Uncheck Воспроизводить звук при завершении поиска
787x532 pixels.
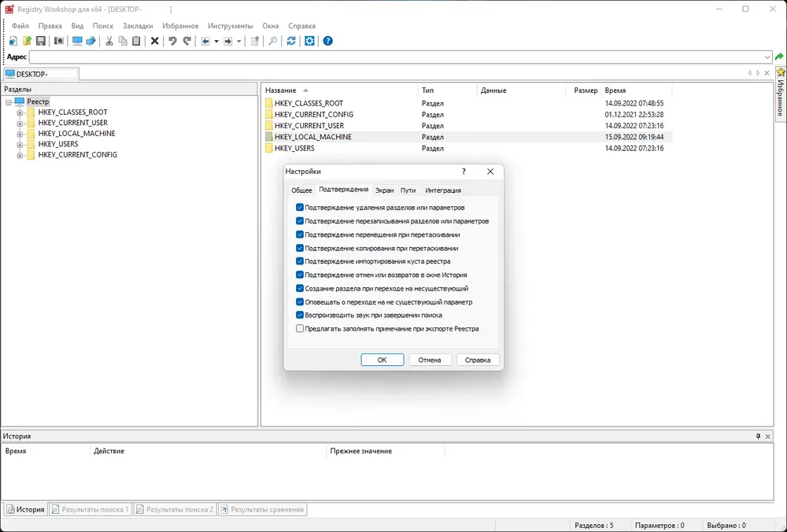[300, 315]
